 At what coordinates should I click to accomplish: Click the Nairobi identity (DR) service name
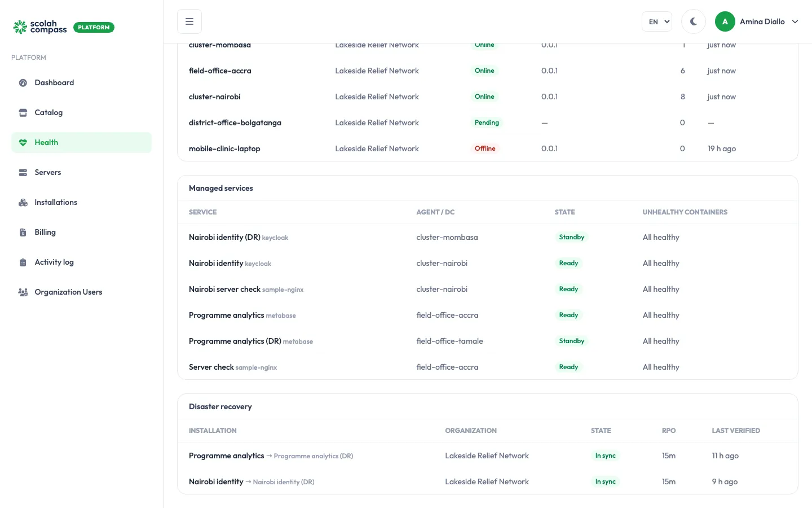pos(224,237)
